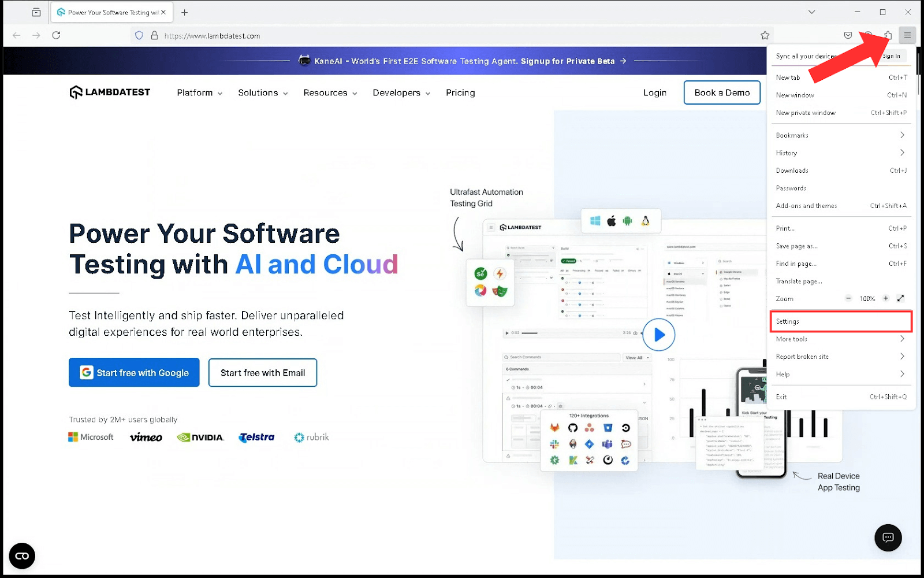Click "Trusted by 2M+ users globally" text
Screen dimensions: 924x578
(x=123, y=420)
